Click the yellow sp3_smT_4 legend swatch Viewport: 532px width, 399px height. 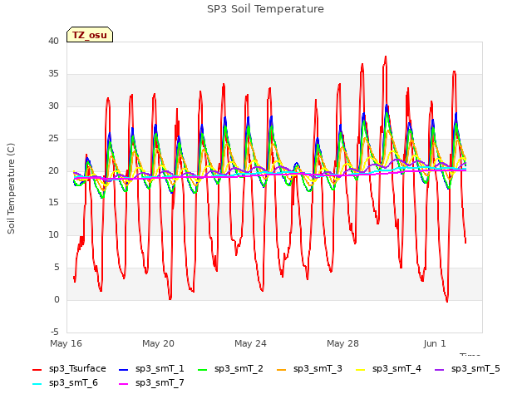(360, 369)
